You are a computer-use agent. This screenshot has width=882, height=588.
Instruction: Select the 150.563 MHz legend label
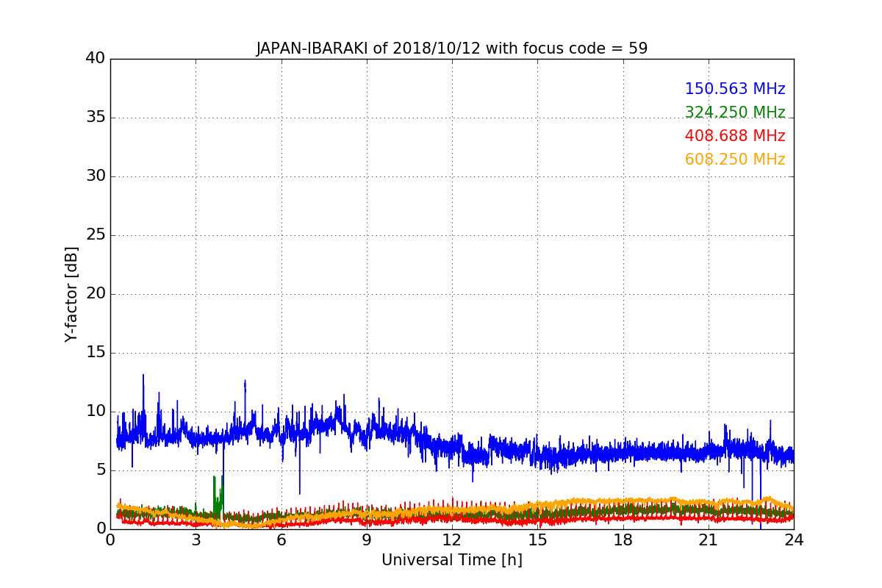735,89
